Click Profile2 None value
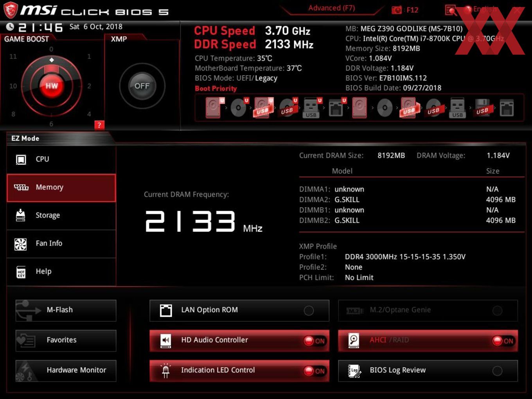This screenshot has width=532, height=399. tap(354, 267)
